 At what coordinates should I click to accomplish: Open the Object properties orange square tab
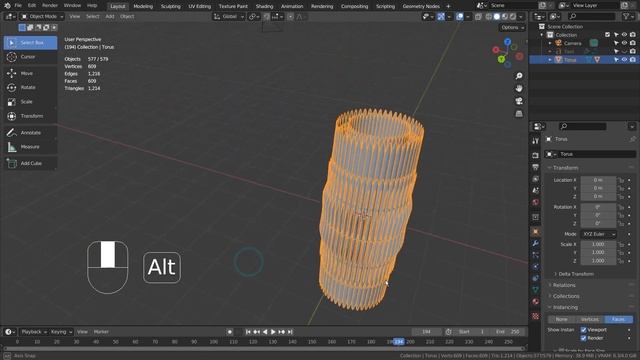(x=536, y=232)
